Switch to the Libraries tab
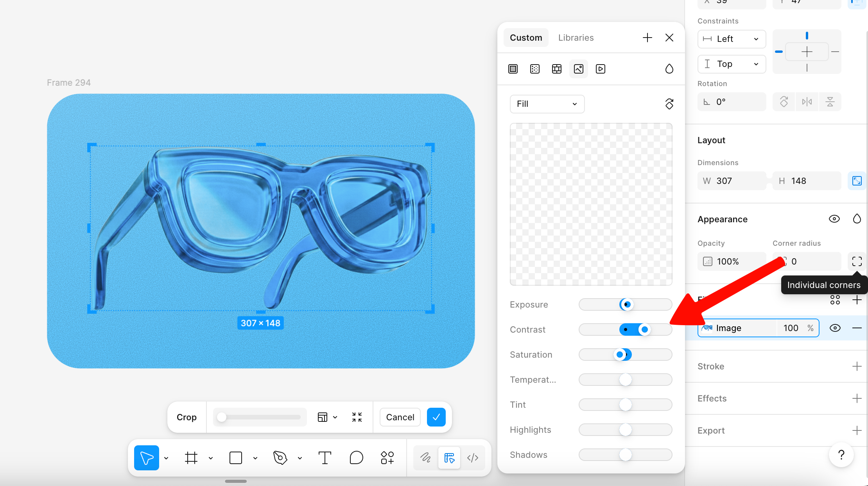The image size is (868, 486). click(576, 38)
